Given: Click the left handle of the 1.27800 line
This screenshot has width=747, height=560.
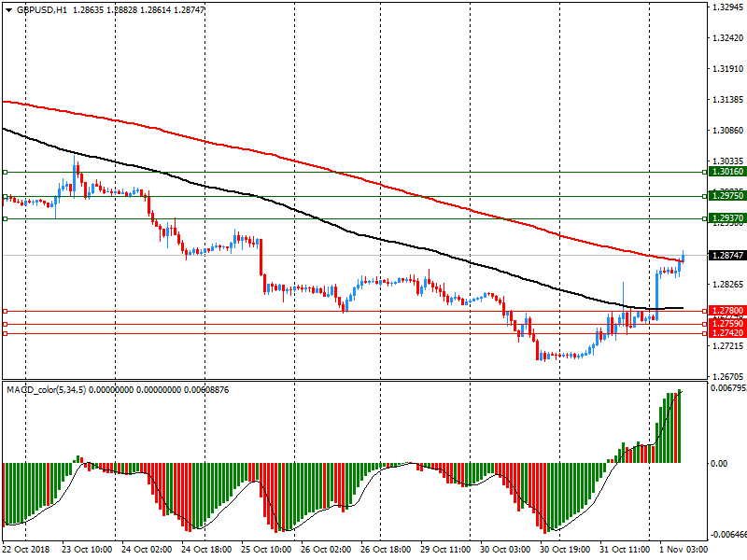Looking at the screenshot, I should pyautogui.click(x=6, y=311).
